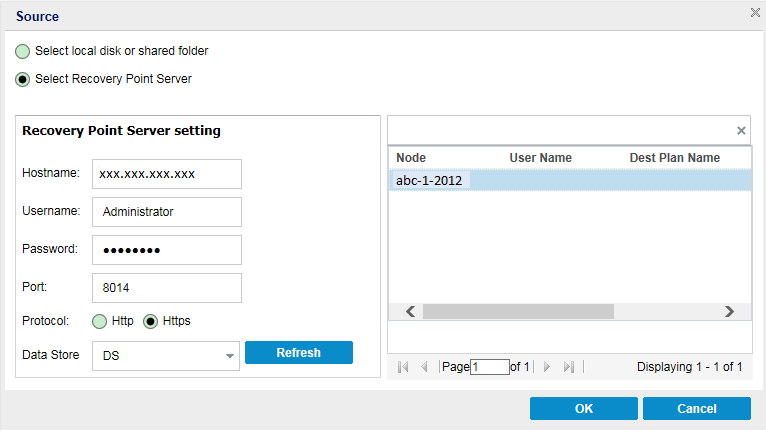Screen dimensions: 766x431
Task: Go to first page of node list
Action: click(x=403, y=367)
